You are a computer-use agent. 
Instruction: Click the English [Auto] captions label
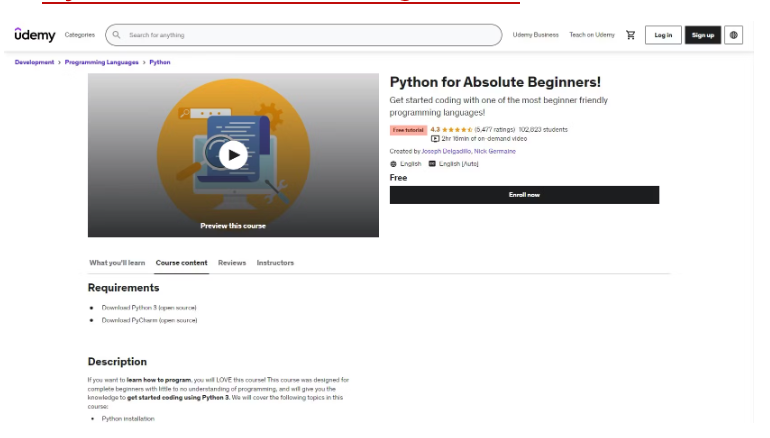point(458,164)
